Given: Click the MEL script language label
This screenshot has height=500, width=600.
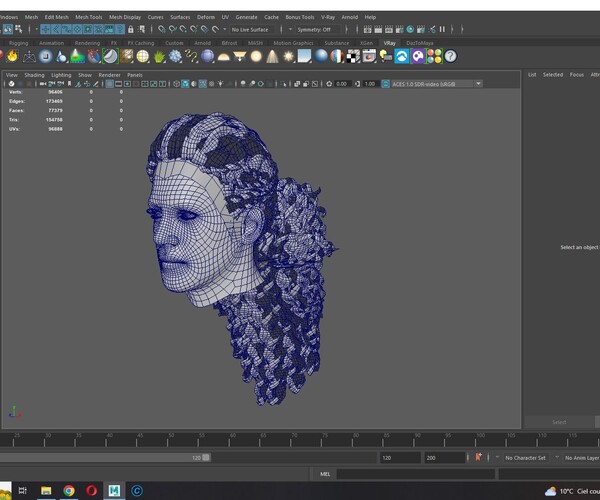Looking at the screenshot, I should coord(325,474).
